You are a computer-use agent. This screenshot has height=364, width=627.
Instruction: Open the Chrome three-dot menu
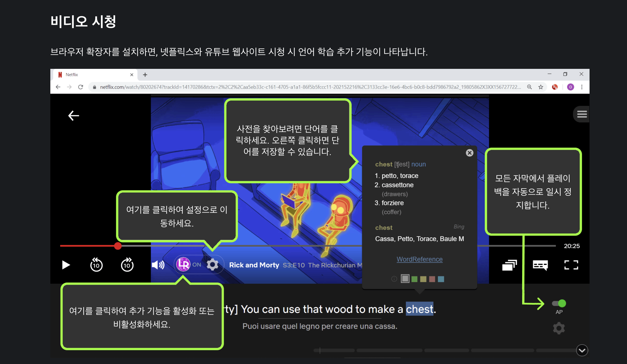582,87
